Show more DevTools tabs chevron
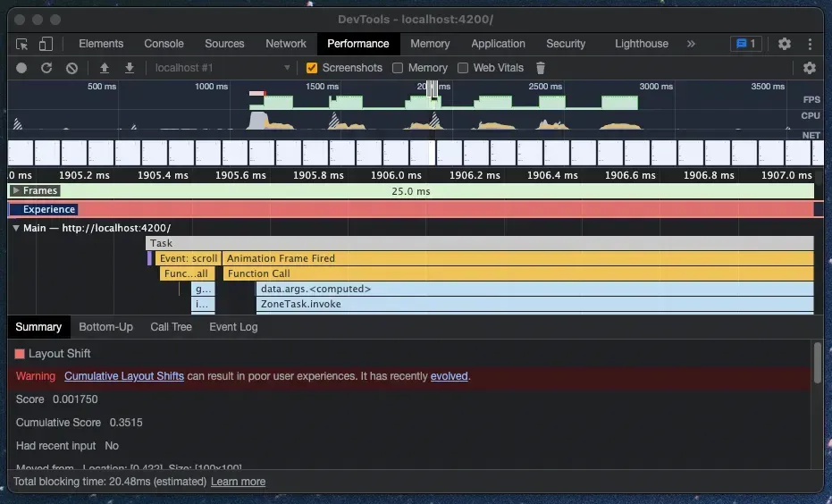 coord(691,44)
